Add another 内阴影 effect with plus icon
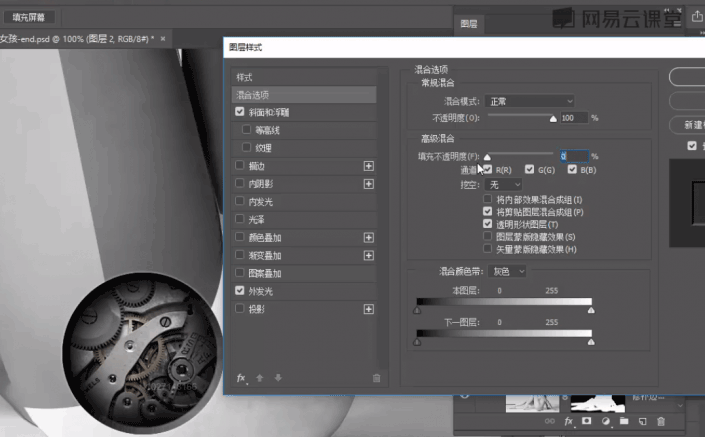The image size is (705, 437). (369, 184)
